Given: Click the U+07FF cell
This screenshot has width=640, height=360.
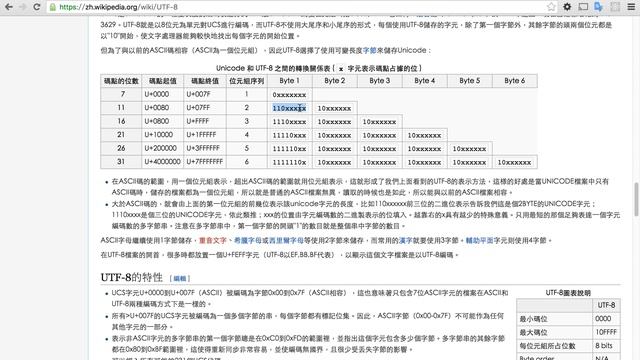Looking at the screenshot, I should click(205, 108).
